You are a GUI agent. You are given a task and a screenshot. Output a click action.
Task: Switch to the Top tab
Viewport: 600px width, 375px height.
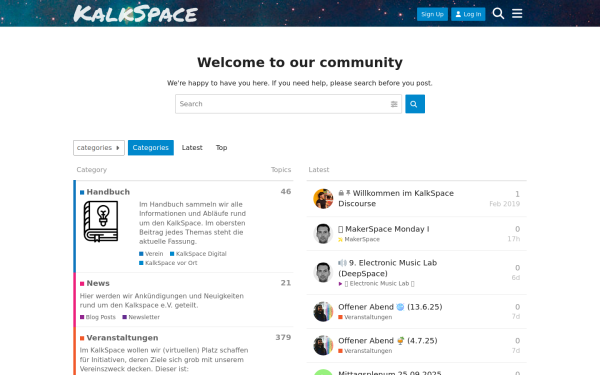pyautogui.click(x=221, y=148)
